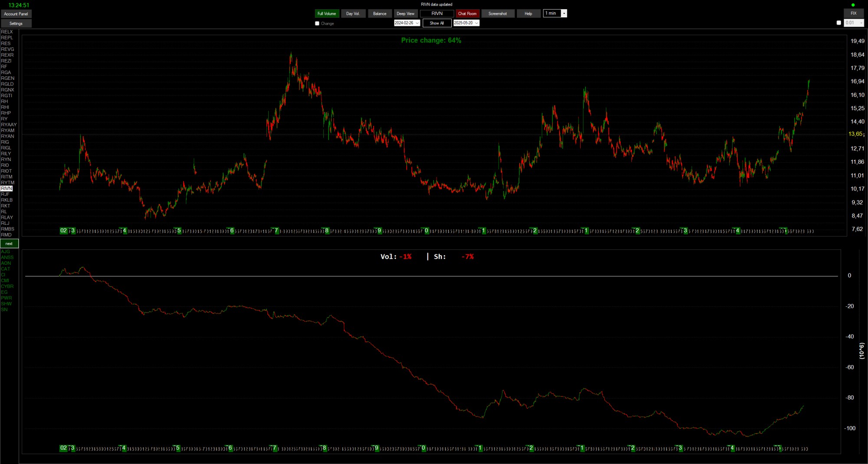This screenshot has height=464, width=868.
Task: Open Settings
Action: (x=16, y=23)
